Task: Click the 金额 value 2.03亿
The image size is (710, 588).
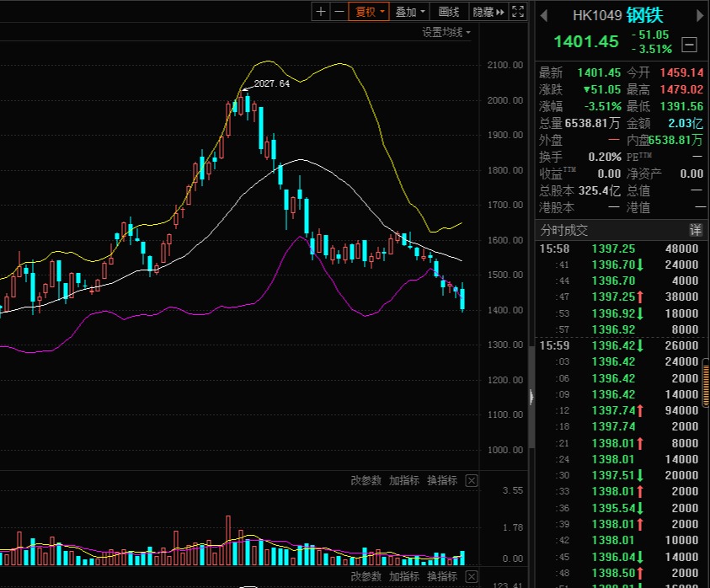Action: (686, 123)
